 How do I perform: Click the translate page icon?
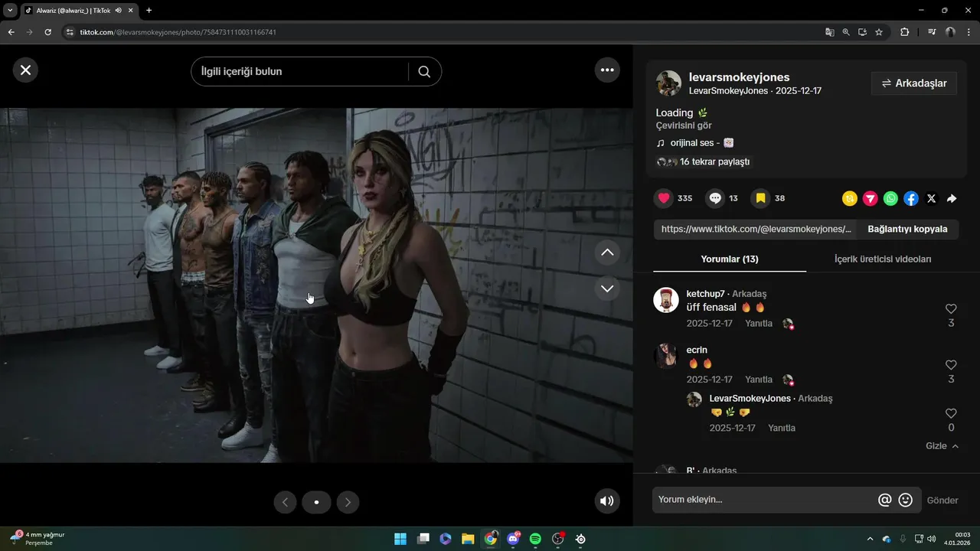829,32
